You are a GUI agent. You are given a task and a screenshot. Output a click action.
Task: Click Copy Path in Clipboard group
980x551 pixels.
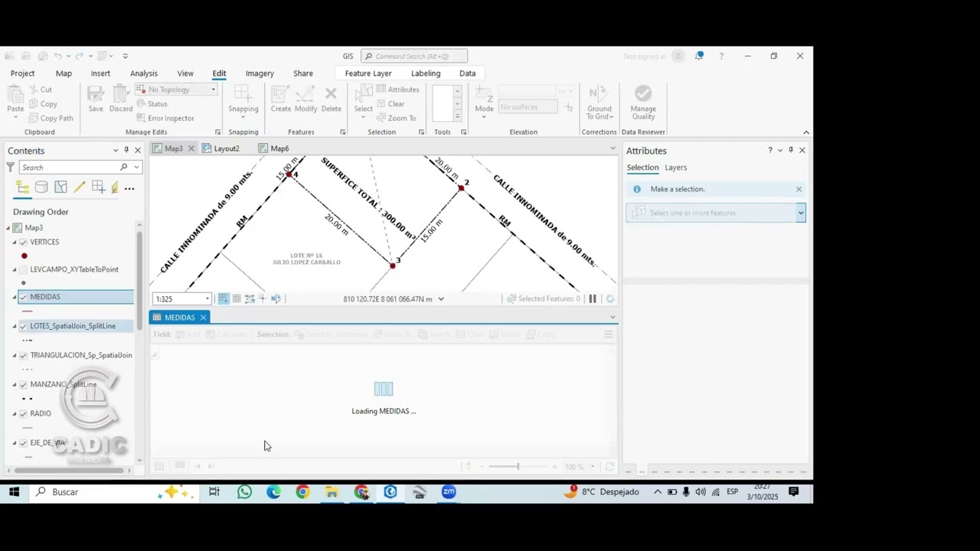(x=51, y=118)
